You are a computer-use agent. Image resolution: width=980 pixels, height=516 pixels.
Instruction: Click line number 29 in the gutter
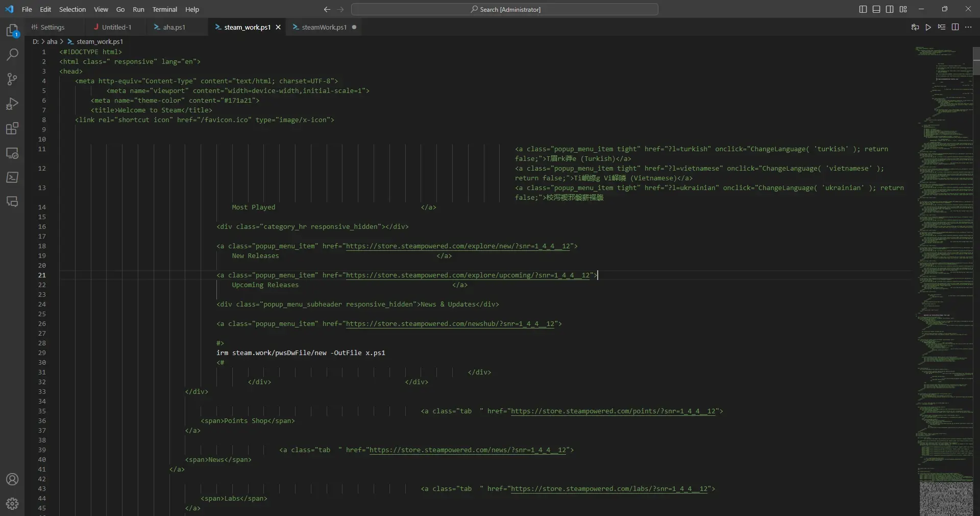(x=42, y=353)
